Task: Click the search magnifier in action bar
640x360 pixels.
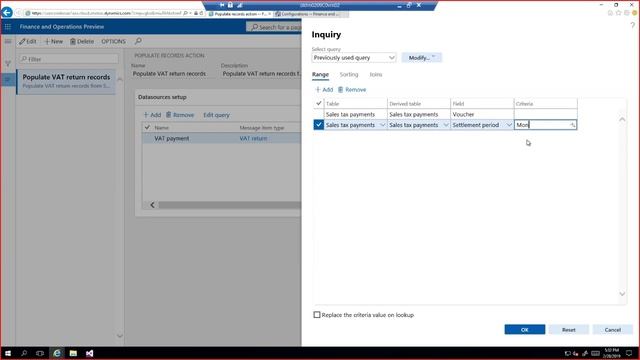Action: pos(138,41)
